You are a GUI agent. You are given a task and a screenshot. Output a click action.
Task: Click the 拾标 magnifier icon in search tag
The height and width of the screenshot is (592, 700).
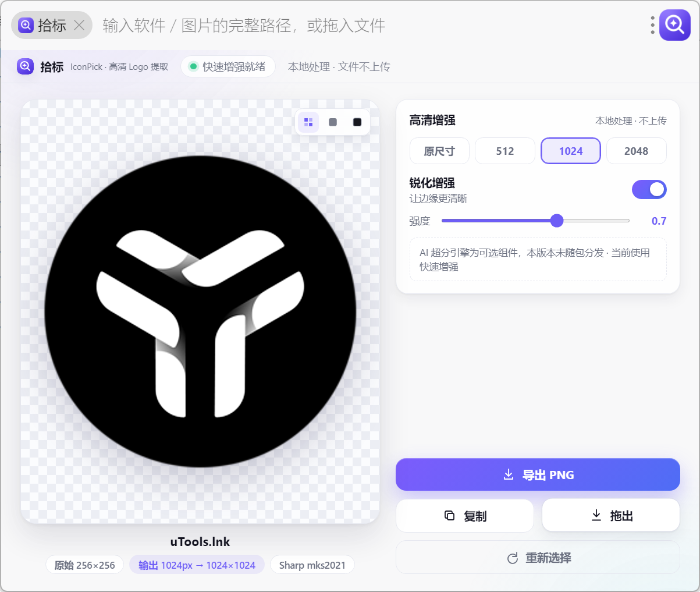(26, 25)
